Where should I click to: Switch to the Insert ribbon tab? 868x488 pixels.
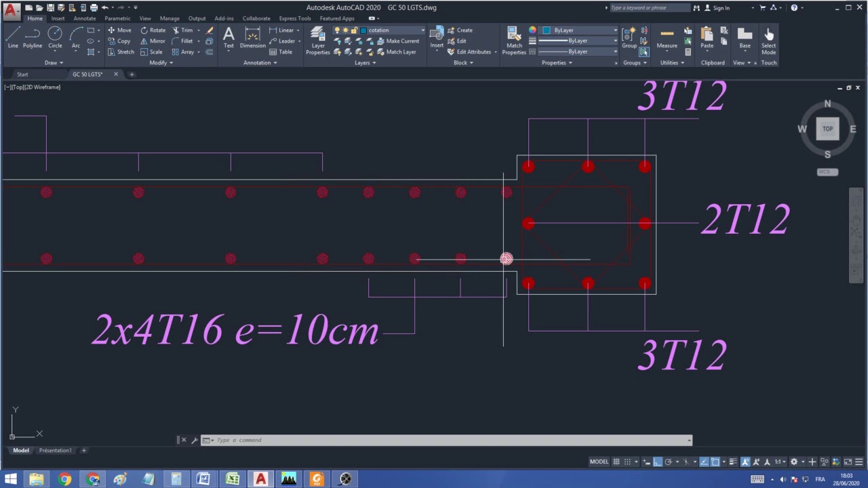click(x=58, y=18)
